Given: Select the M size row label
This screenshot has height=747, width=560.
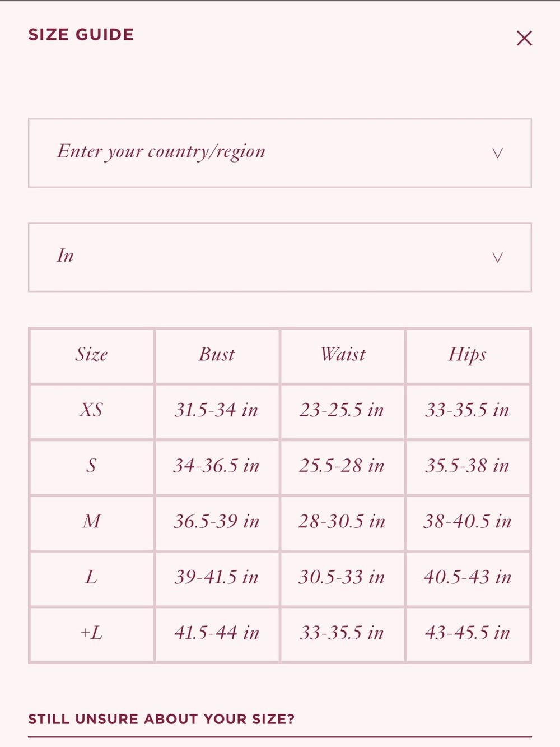Looking at the screenshot, I should point(91,521).
